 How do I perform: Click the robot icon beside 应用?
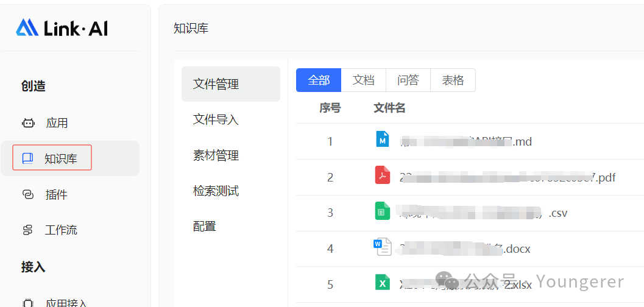click(28, 123)
